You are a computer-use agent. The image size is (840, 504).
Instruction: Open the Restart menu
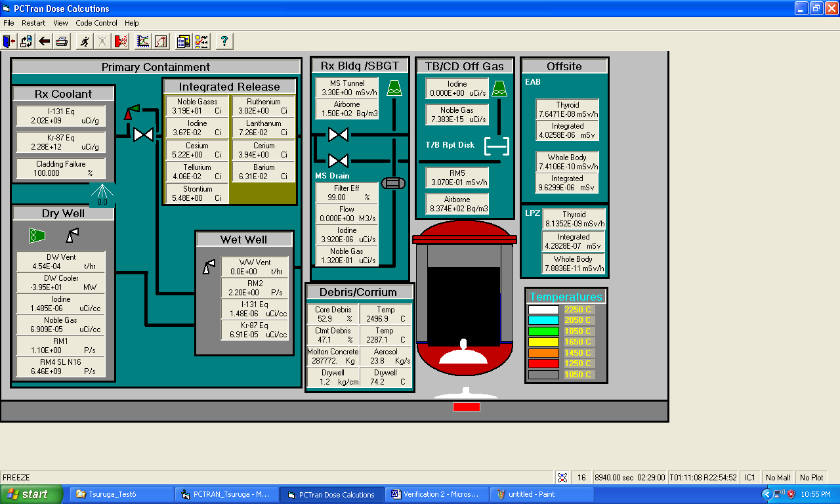[x=33, y=23]
